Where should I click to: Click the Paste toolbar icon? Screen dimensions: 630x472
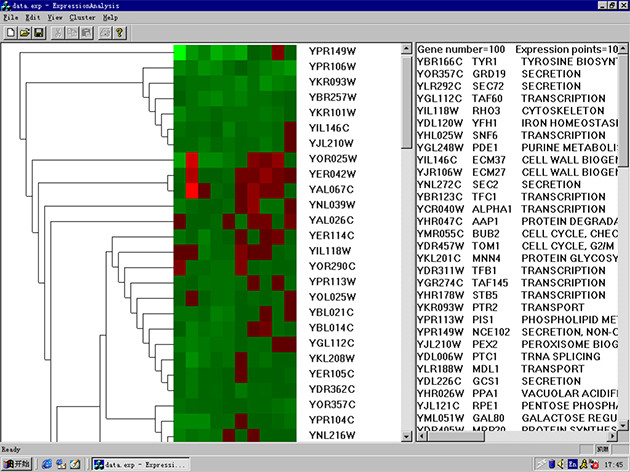click(x=86, y=33)
